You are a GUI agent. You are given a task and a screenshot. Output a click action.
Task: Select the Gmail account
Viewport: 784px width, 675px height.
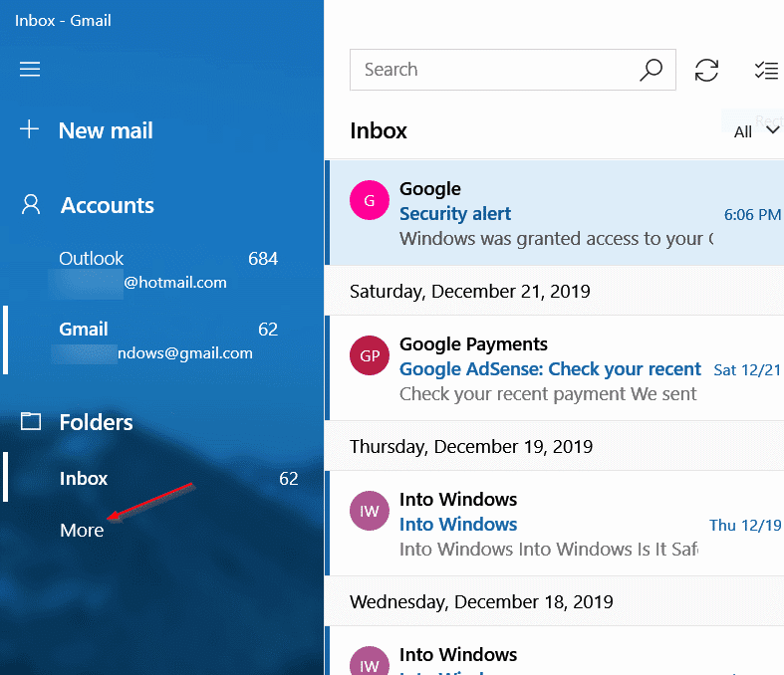pos(163,340)
